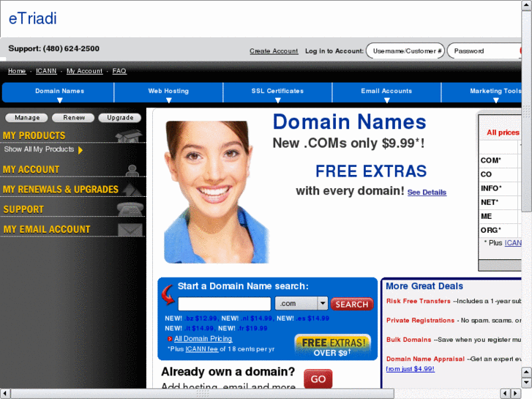Viewport: 532px width, 399px height.
Task: Click the red curved arrow icon
Action: coord(168,294)
